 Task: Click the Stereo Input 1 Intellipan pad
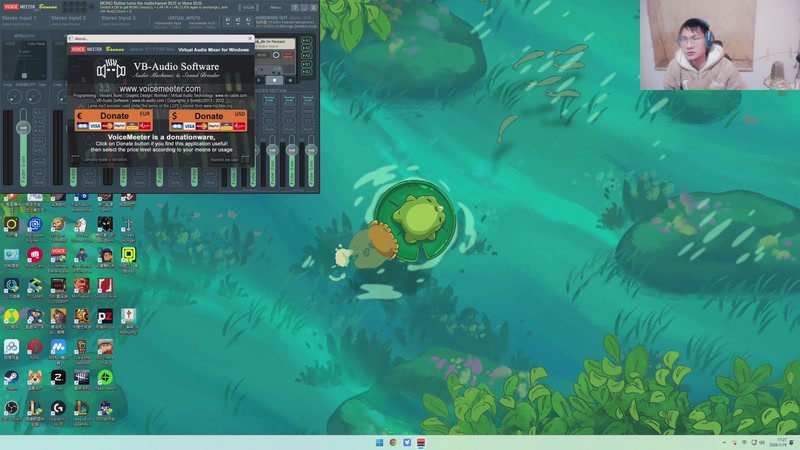24,60
